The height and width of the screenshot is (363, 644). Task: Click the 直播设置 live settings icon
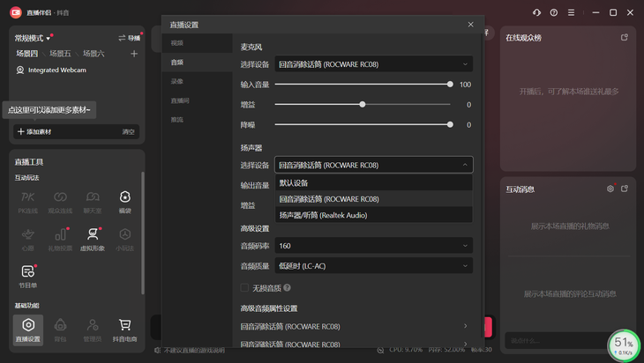tap(28, 329)
